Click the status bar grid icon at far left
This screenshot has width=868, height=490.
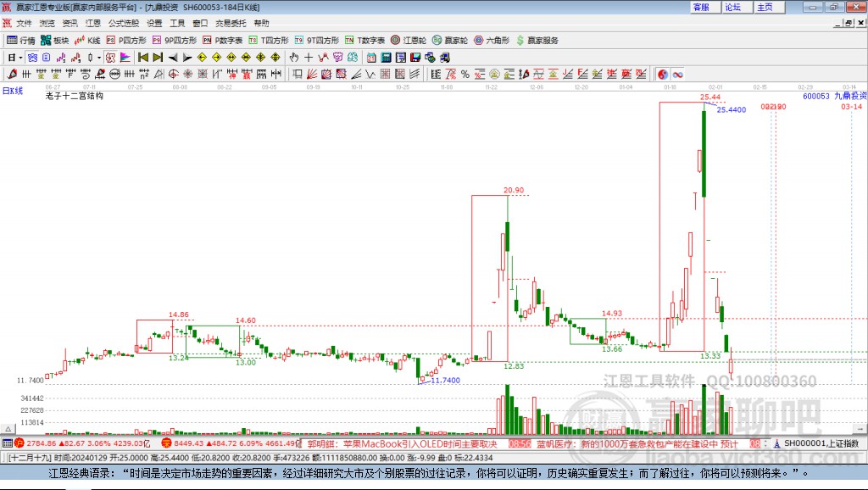7,443
